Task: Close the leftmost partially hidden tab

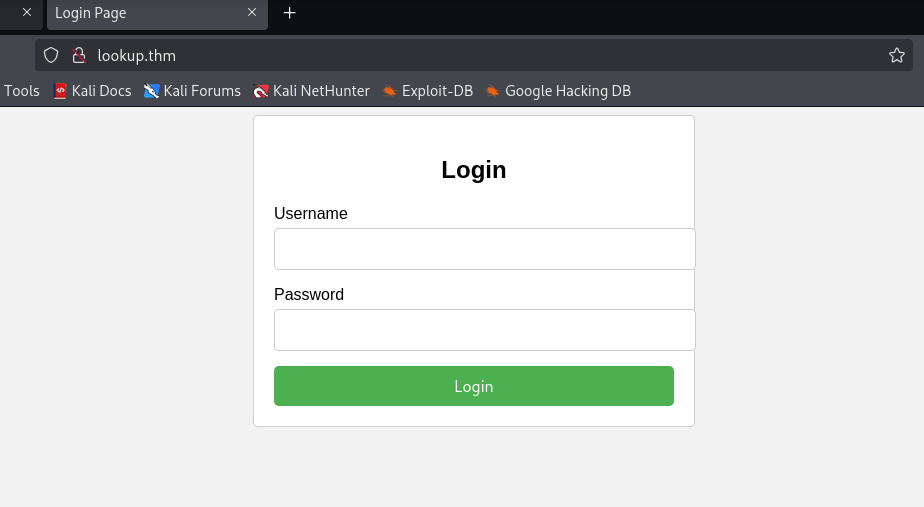Action: click(27, 13)
